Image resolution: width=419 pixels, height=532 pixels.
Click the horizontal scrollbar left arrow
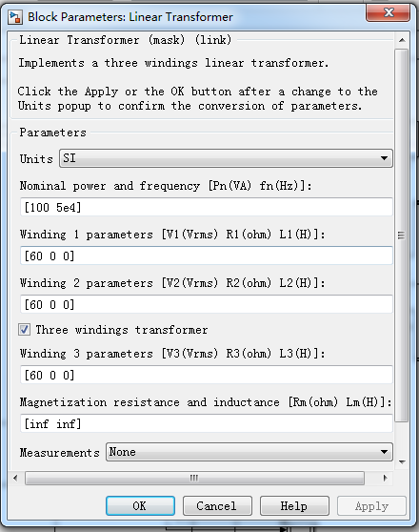coord(15,478)
